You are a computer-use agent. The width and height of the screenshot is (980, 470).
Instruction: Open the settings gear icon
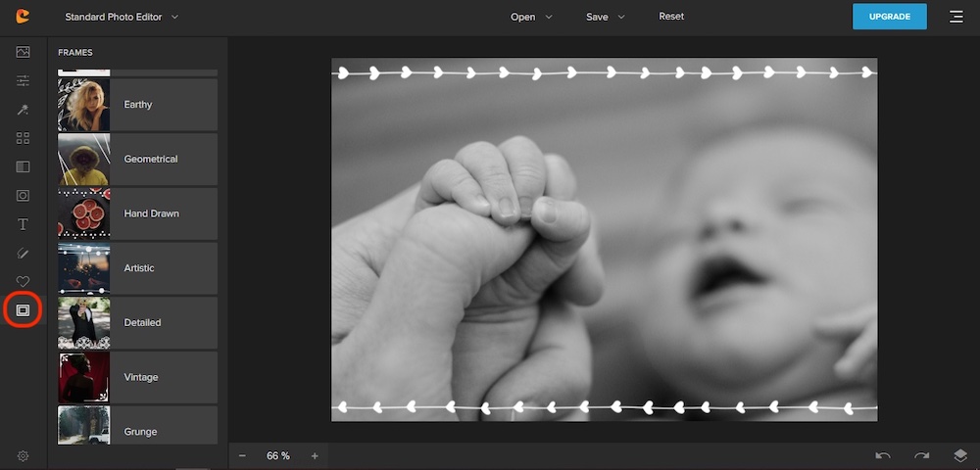coord(23,455)
